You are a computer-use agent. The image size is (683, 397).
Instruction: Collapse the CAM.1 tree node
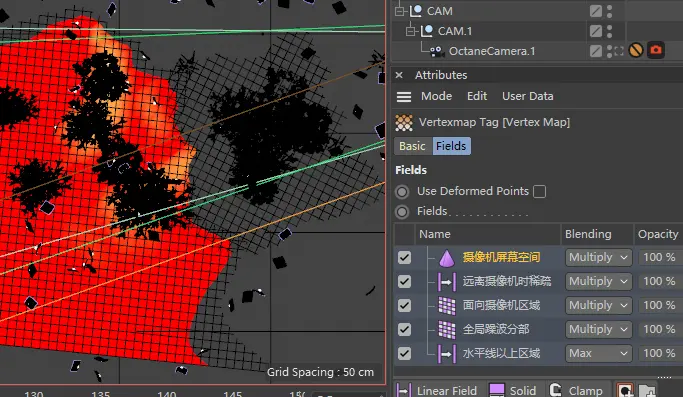pos(410,31)
